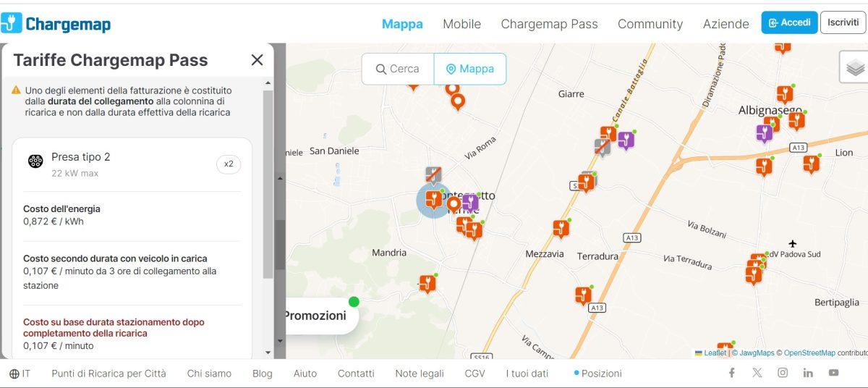Screen dimensions: 868x388
Task: Click orange charger marker near Mezzavia
Action: (561, 229)
